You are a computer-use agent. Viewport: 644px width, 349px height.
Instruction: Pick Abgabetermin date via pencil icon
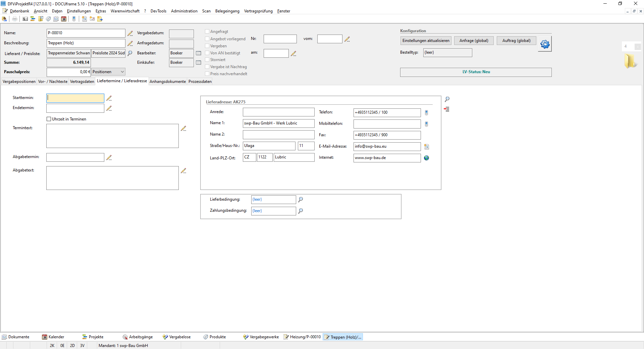point(109,158)
